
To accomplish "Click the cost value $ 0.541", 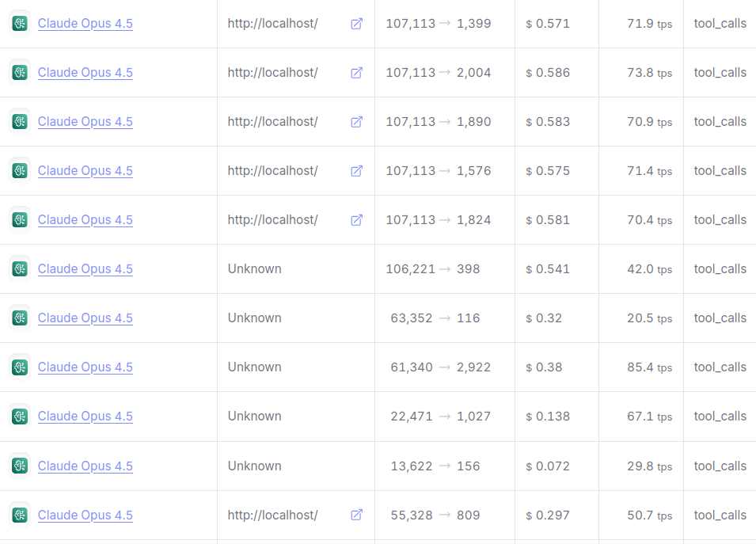I will 548,269.
